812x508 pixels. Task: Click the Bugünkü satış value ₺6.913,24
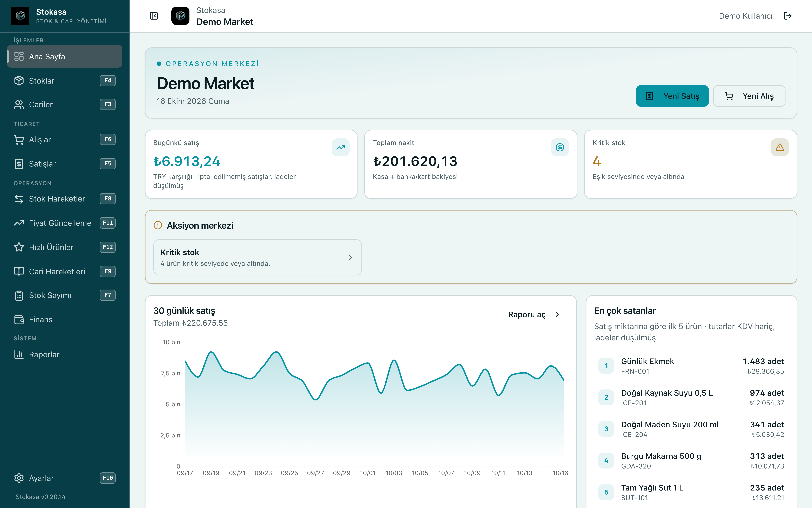coord(187,161)
